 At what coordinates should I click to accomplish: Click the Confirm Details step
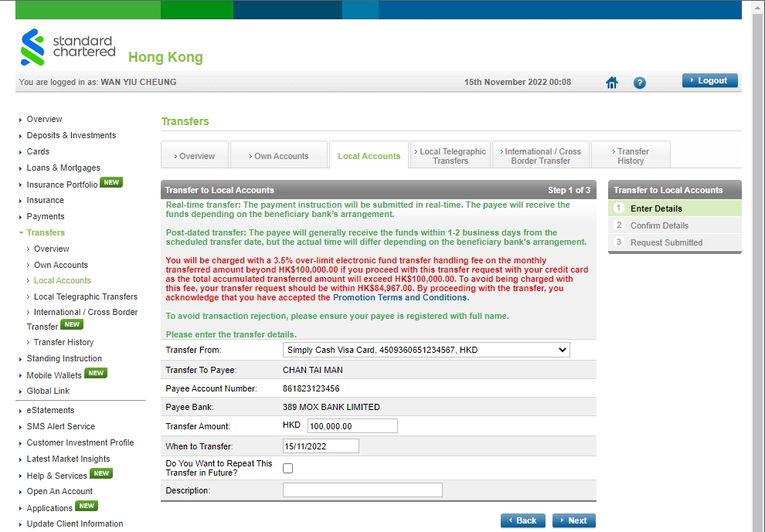pyautogui.click(x=675, y=225)
